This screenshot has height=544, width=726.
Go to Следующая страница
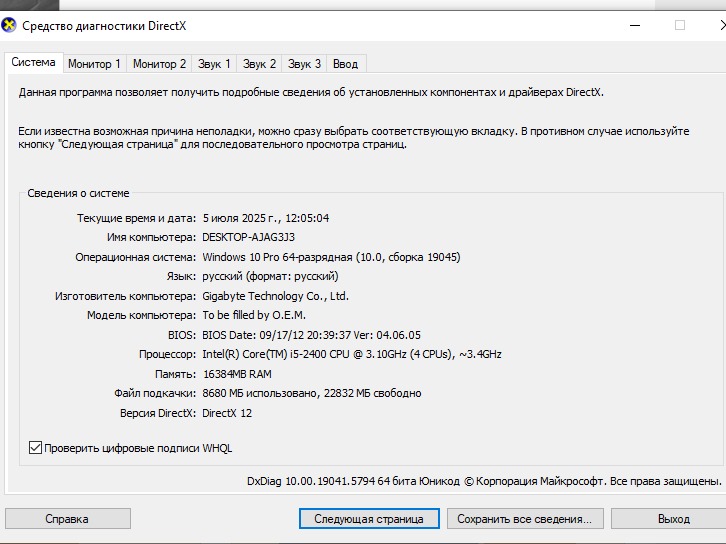coord(369,519)
